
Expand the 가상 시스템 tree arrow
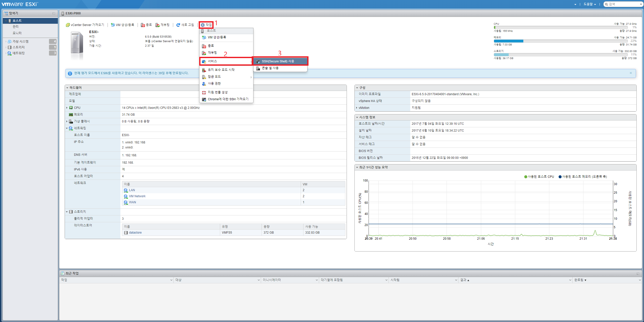tap(6, 41)
